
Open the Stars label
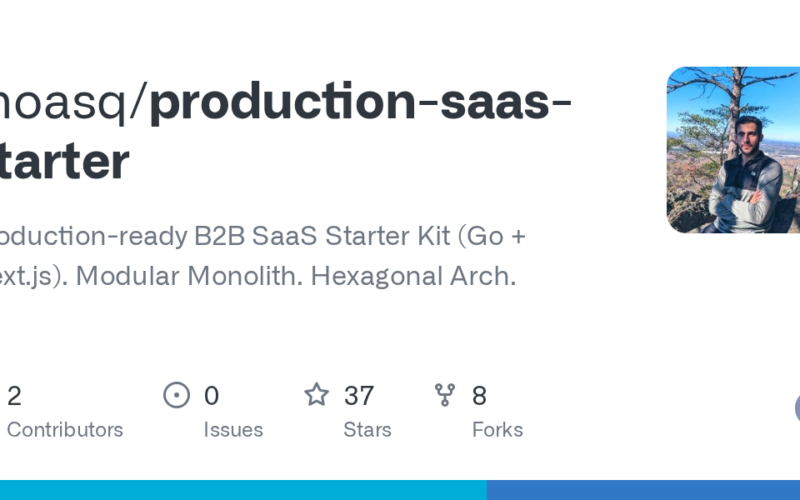tap(367, 430)
